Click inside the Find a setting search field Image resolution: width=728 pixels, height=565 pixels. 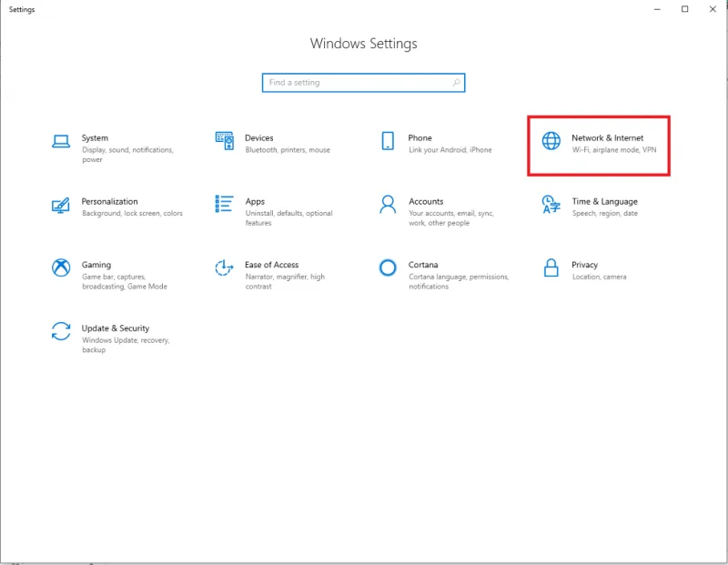click(355, 82)
